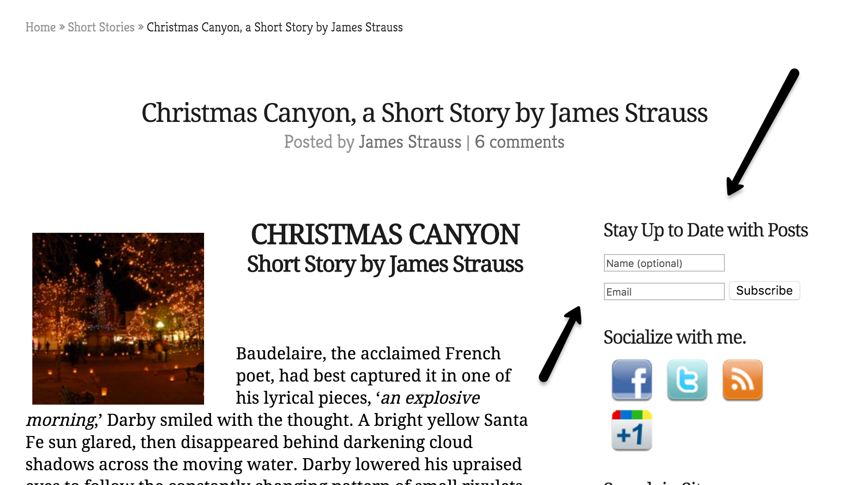Image resolution: width=868 pixels, height=485 pixels.
Task: Open the Facebook social icon
Action: pos(632,380)
